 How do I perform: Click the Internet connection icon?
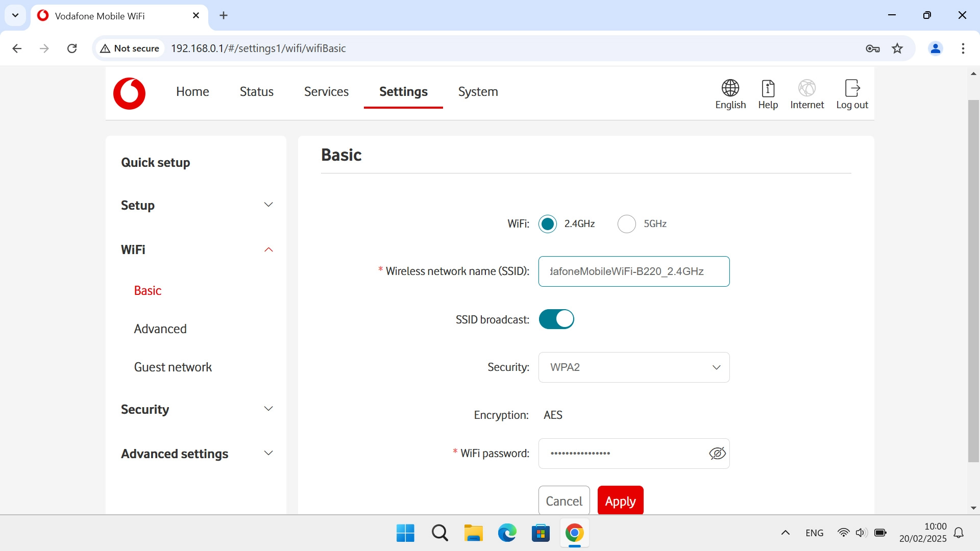[806, 88]
